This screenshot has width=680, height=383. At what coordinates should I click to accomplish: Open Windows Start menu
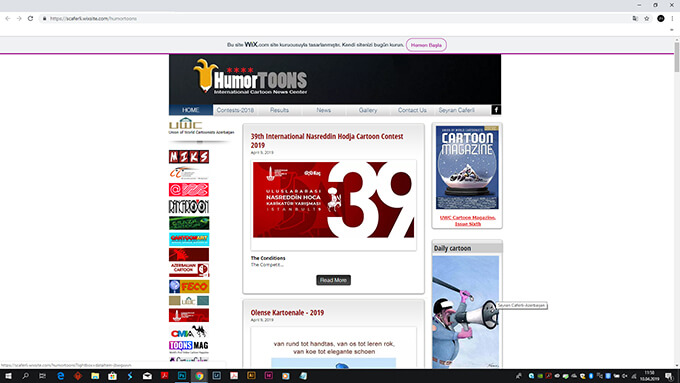pos(8,376)
